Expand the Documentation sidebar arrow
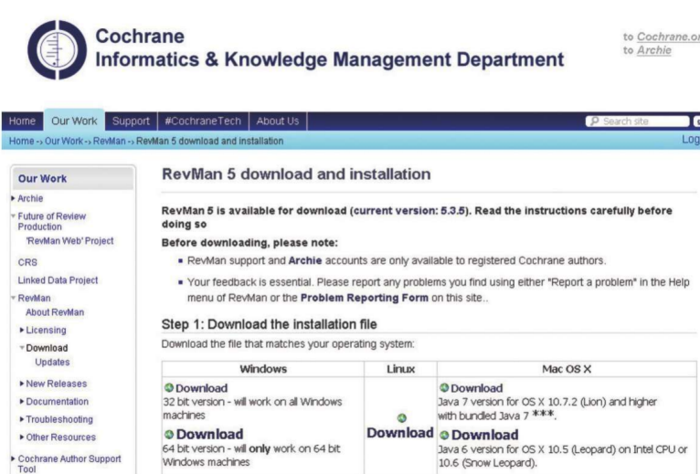Viewport: 700px width, 474px height. (x=21, y=401)
